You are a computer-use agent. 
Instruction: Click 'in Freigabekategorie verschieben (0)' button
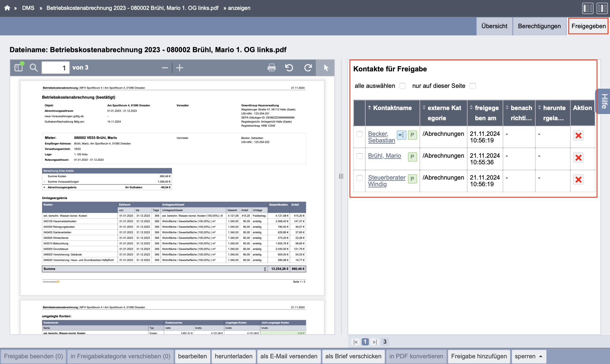coord(121,357)
